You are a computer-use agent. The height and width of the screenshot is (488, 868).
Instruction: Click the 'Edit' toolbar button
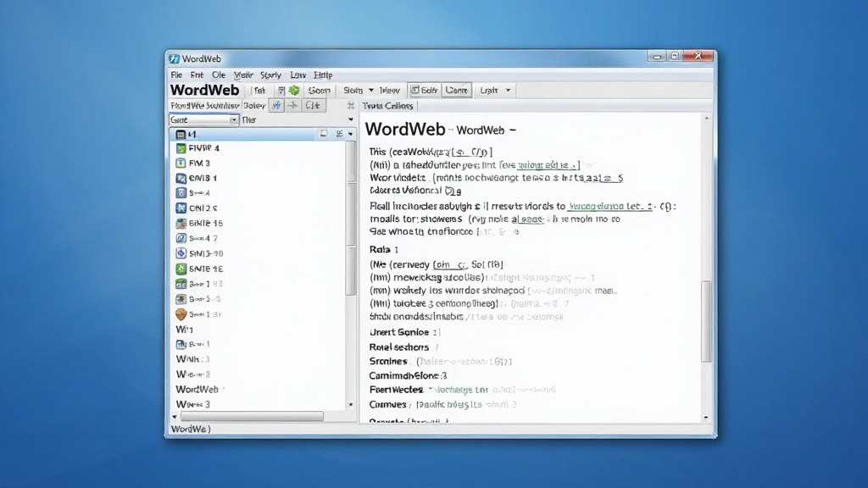(x=424, y=90)
